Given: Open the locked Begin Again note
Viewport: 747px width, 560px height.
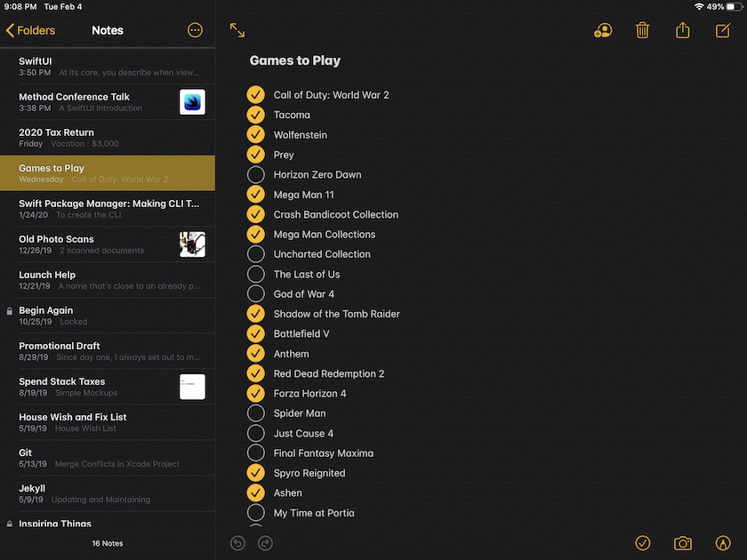Looking at the screenshot, I should click(107, 316).
